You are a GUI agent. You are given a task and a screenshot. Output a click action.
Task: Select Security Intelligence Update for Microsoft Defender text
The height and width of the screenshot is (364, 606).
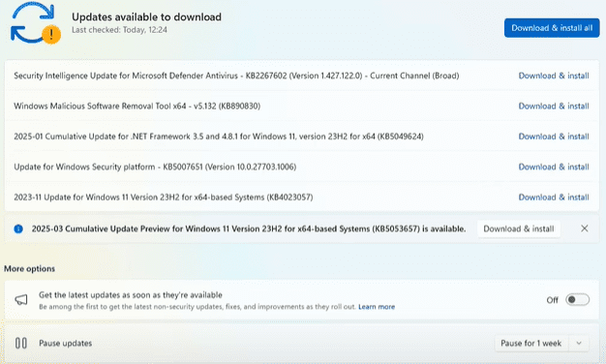[236, 76]
